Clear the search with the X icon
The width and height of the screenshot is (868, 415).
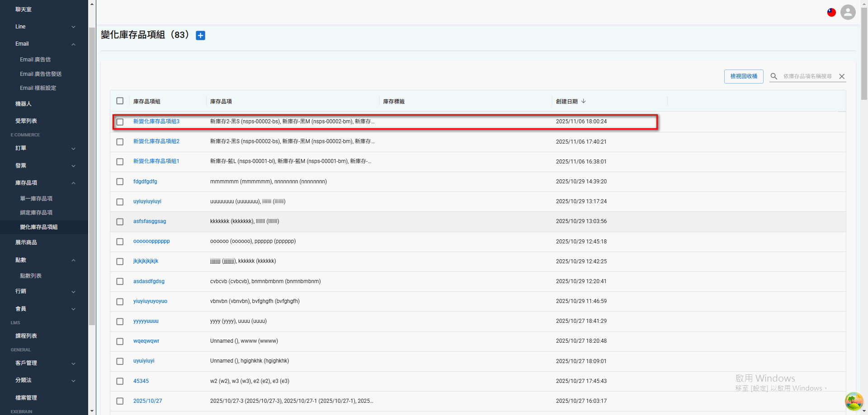(842, 76)
